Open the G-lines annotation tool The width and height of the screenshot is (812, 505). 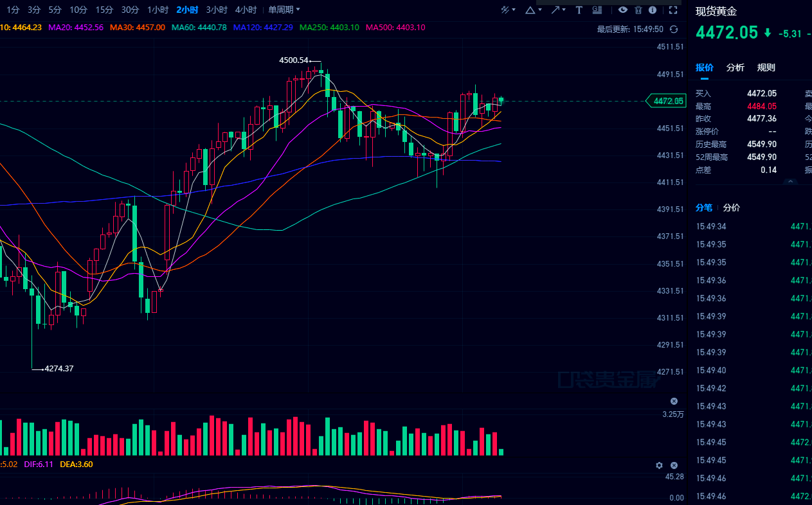(x=597, y=10)
